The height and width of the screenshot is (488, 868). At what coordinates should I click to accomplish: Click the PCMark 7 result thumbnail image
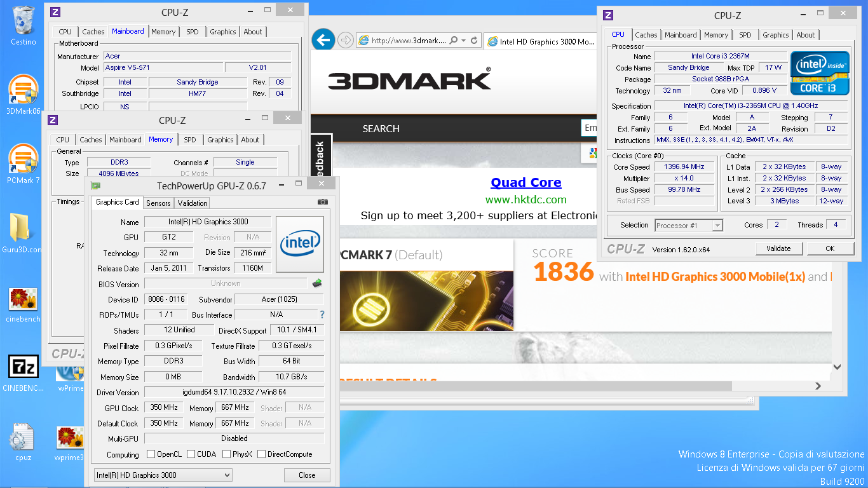(x=426, y=301)
